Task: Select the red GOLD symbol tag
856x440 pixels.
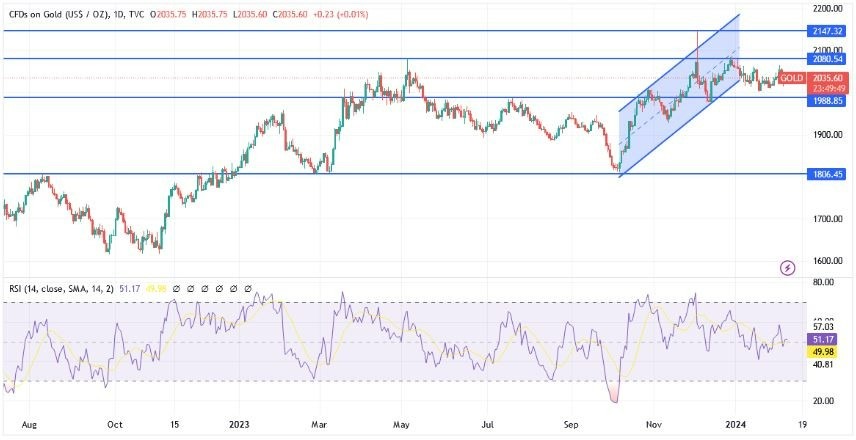Action: pyautogui.click(x=791, y=79)
